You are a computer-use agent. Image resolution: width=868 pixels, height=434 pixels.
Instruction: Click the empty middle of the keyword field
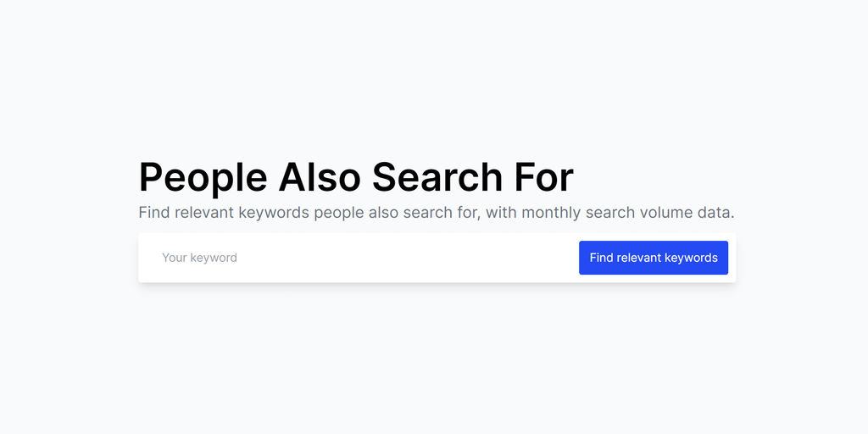click(x=381, y=258)
